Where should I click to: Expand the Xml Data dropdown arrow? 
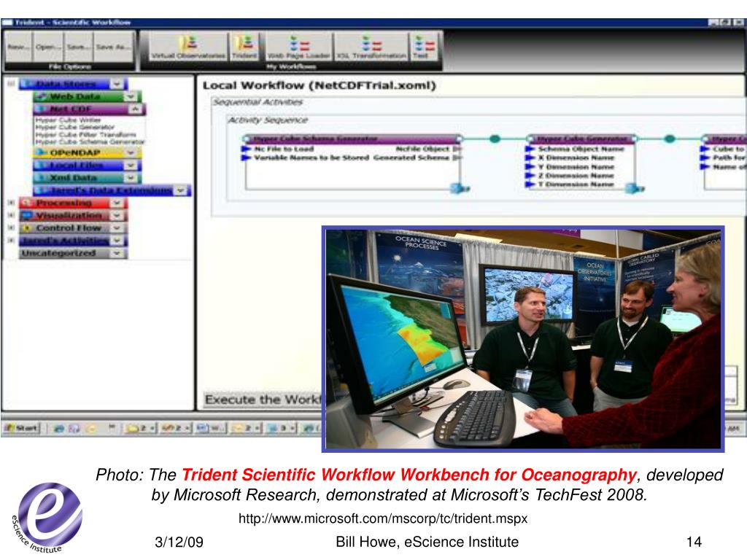tap(131, 178)
